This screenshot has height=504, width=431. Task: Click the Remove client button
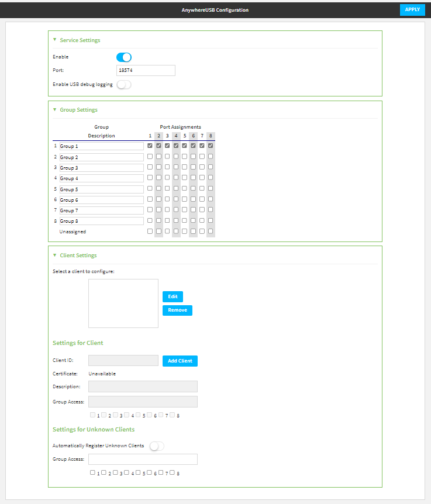[x=177, y=310]
